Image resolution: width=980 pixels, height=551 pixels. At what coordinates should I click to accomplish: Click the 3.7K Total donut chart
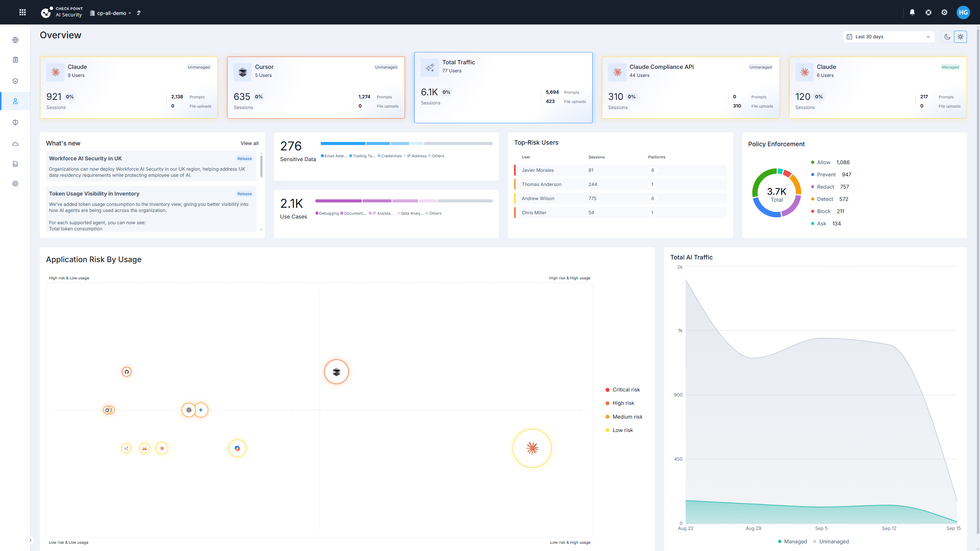click(776, 193)
